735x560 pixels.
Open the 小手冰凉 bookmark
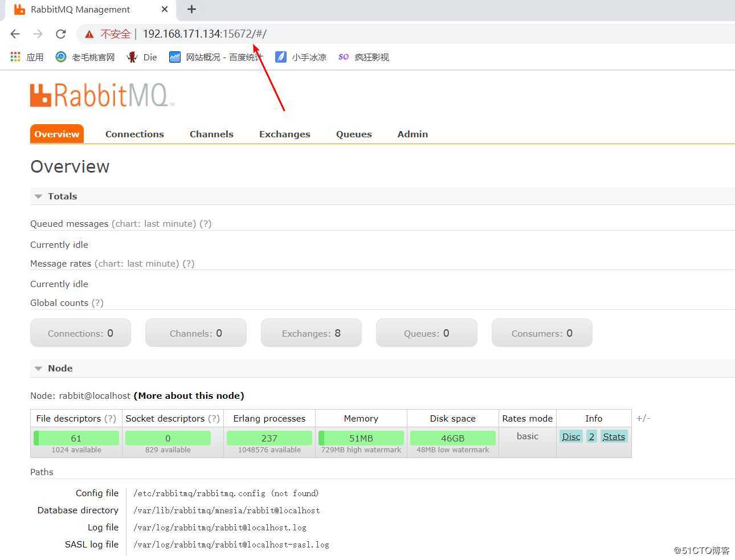(301, 57)
